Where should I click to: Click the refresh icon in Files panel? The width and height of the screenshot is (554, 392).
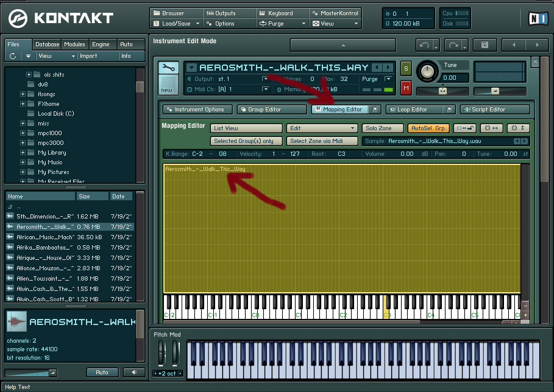click(13, 56)
